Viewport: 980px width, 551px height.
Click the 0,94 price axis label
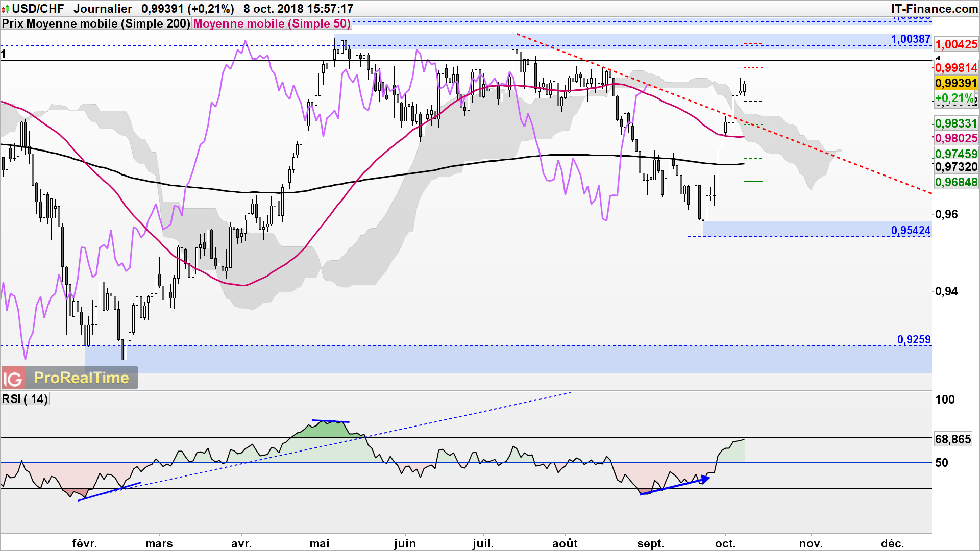pyautogui.click(x=946, y=291)
